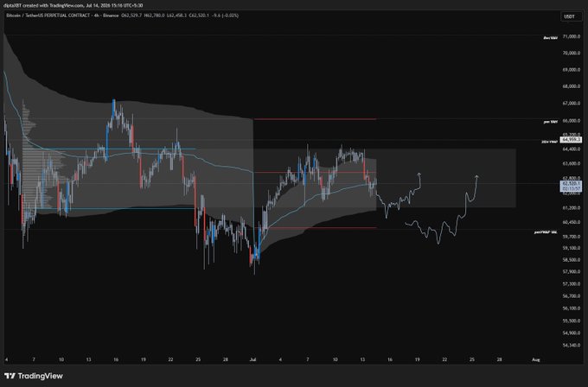This screenshot has height=387, width=588.
Task: Click the change value -9.6 (-0.02%)
Action: 226,16
